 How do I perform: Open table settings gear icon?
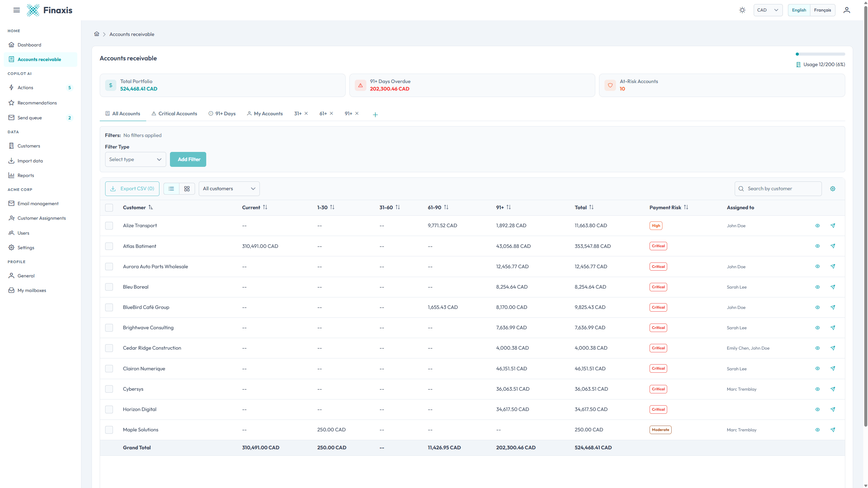[833, 189]
